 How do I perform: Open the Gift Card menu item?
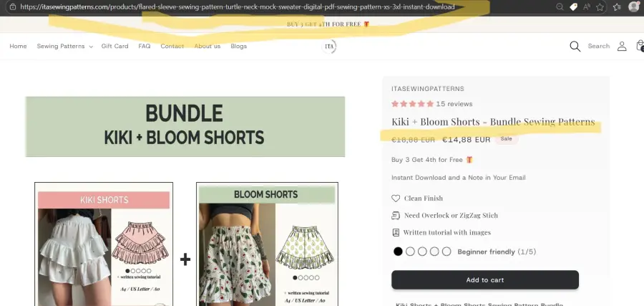coord(114,47)
